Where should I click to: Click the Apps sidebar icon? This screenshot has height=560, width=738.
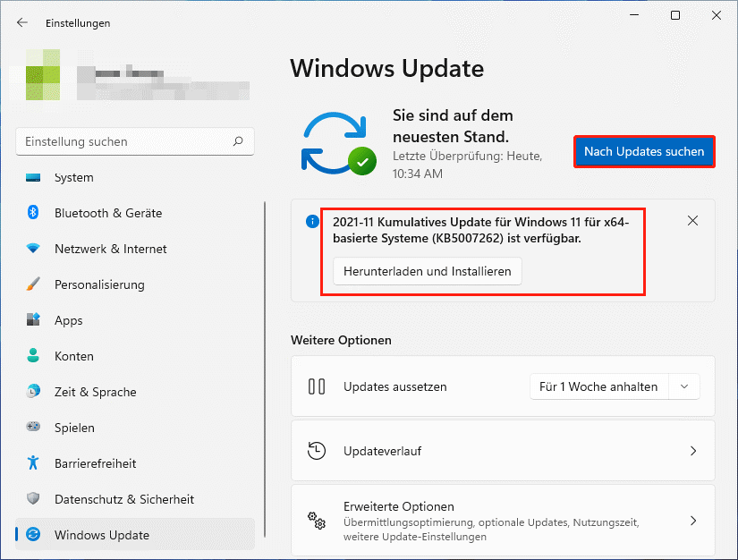click(33, 320)
